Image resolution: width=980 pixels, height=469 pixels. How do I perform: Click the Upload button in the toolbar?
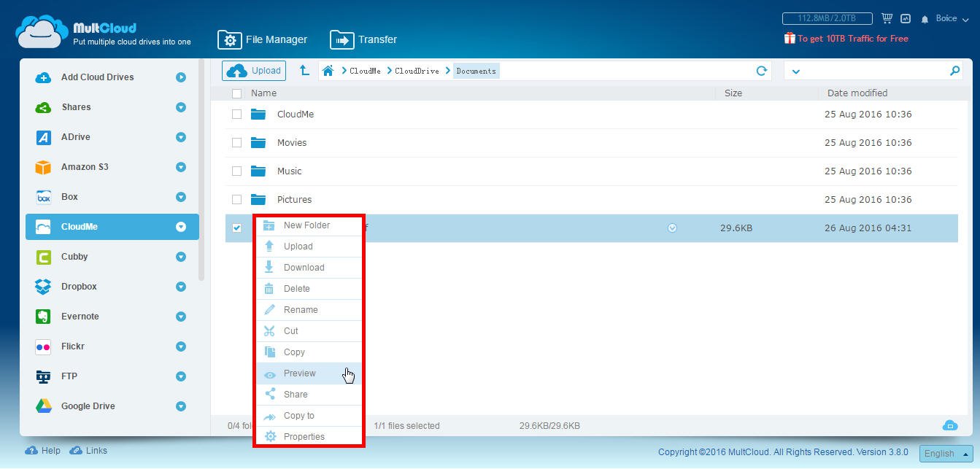pyautogui.click(x=254, y=71)
